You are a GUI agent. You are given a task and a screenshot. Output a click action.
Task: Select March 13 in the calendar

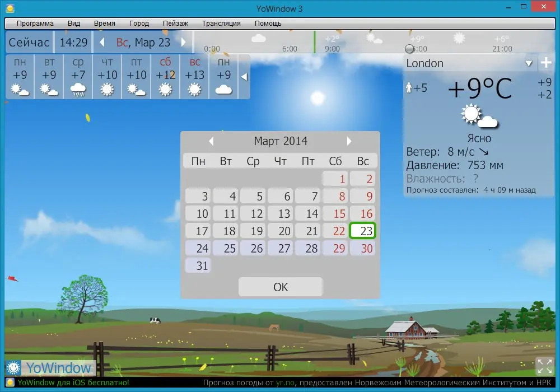[x=280, y=213]
